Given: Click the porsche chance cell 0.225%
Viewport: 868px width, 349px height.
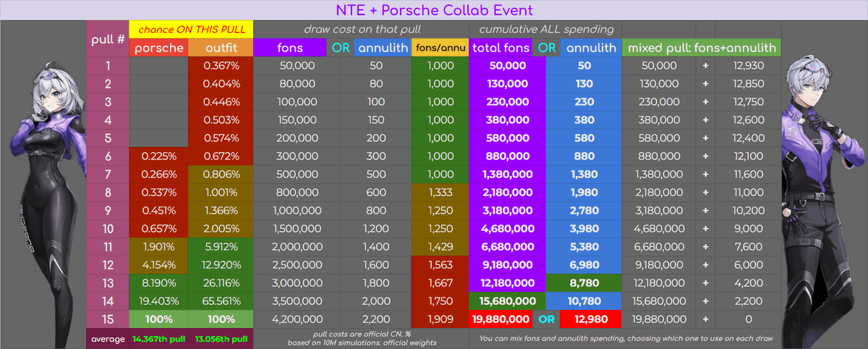Looking at the screenshot, I should coord(158,156).
